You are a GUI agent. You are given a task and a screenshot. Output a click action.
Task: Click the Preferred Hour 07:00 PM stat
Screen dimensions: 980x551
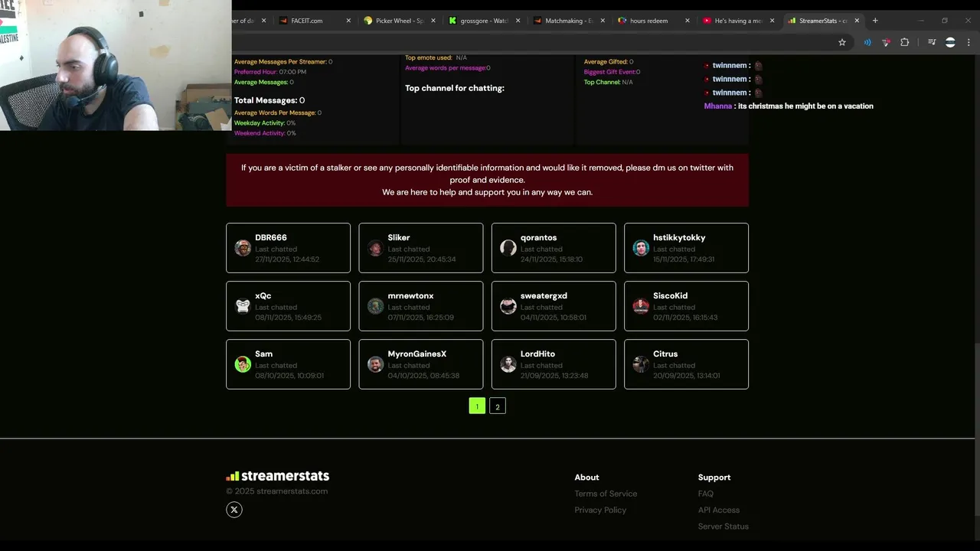point(270,72)
